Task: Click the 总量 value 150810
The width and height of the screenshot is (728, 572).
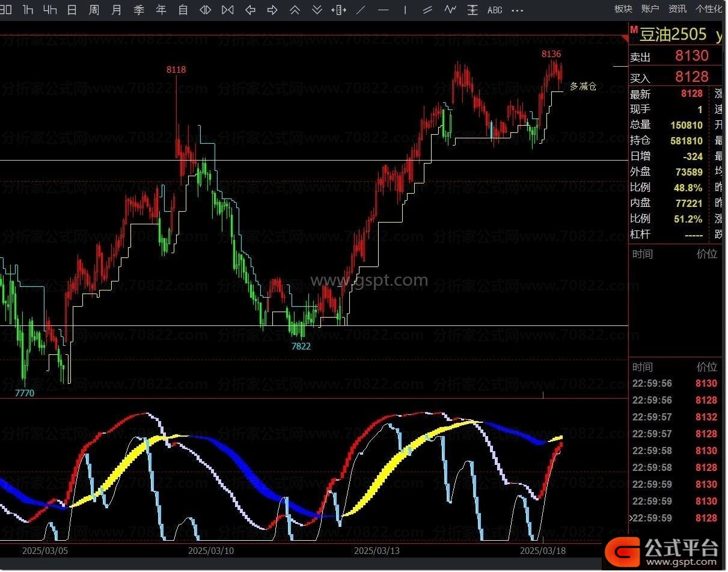Action: tap(687, 125)
